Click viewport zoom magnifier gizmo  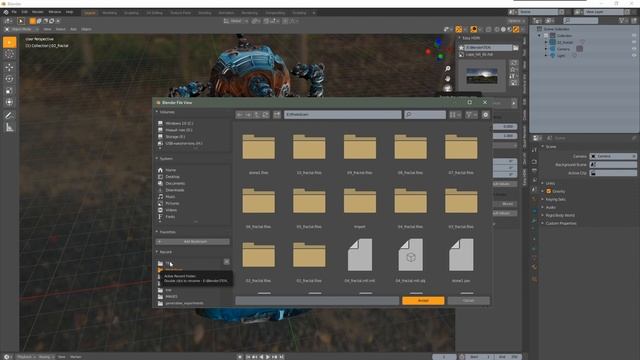coord(448,69)
